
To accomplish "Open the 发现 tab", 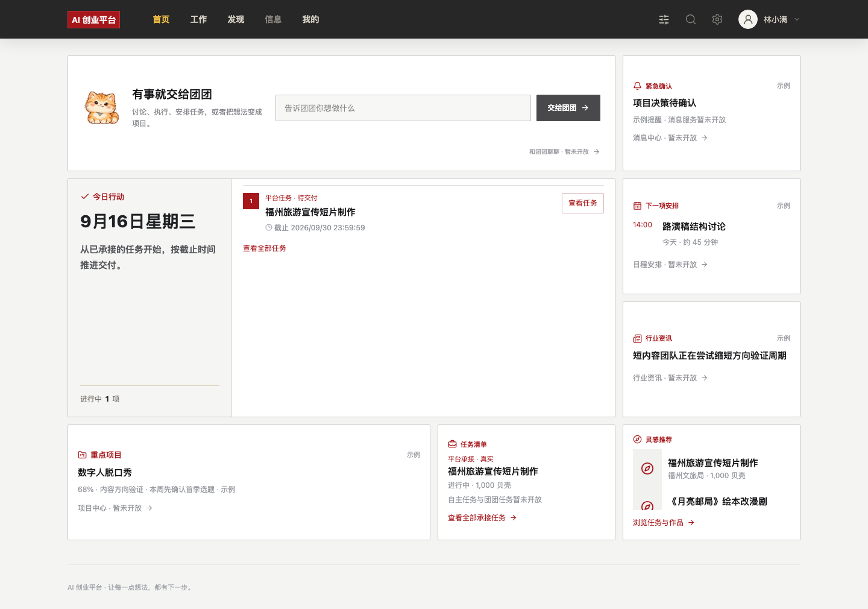I will [236, 19].
